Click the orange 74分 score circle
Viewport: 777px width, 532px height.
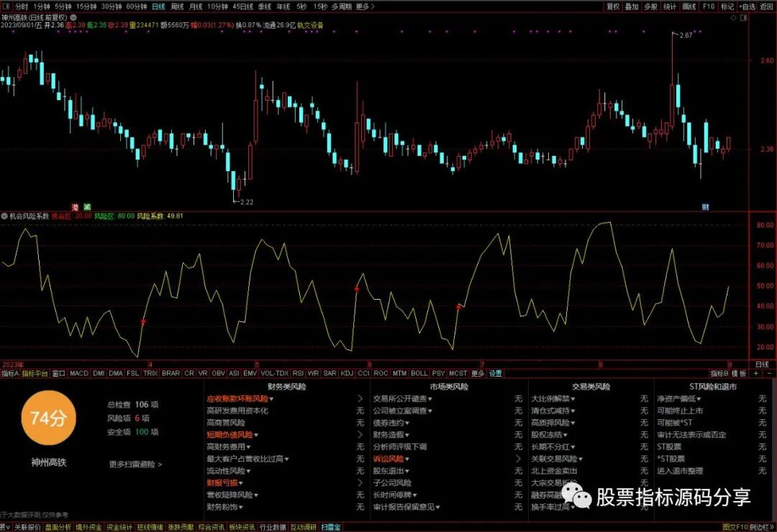[x=49, y=418]
